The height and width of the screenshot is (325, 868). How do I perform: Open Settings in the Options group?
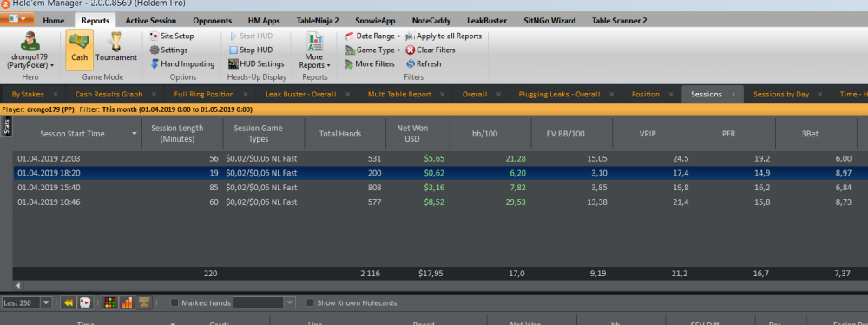(169, 50)
